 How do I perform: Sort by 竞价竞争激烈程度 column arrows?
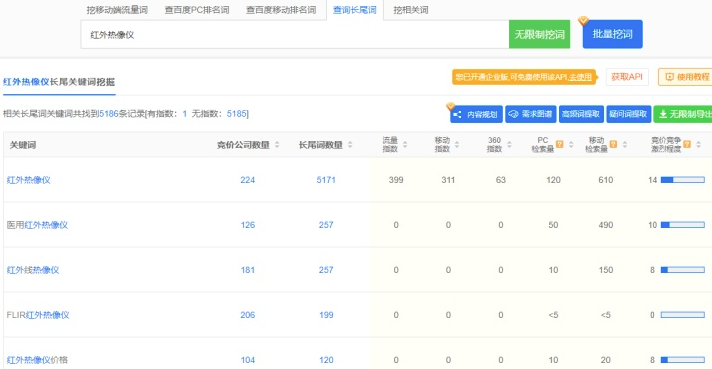click(x=698, y=145)
